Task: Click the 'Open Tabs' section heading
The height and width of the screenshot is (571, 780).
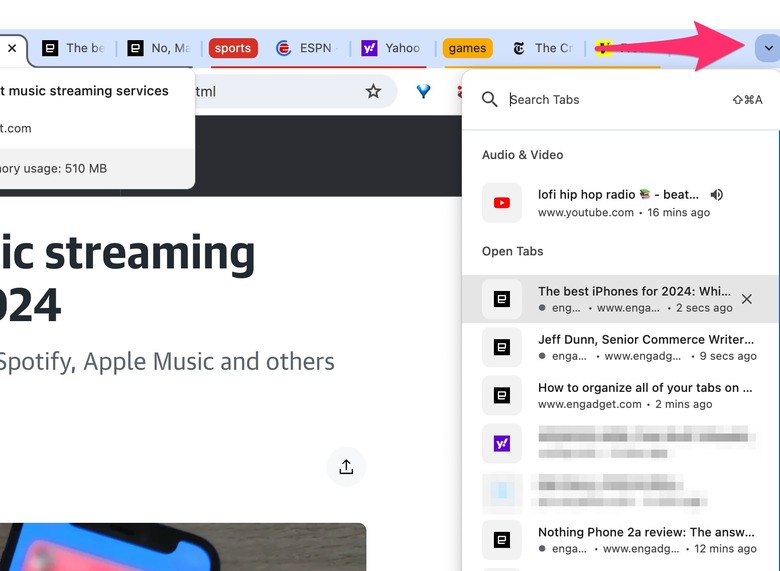Action: pyautogui.click(x=512, y=251)
